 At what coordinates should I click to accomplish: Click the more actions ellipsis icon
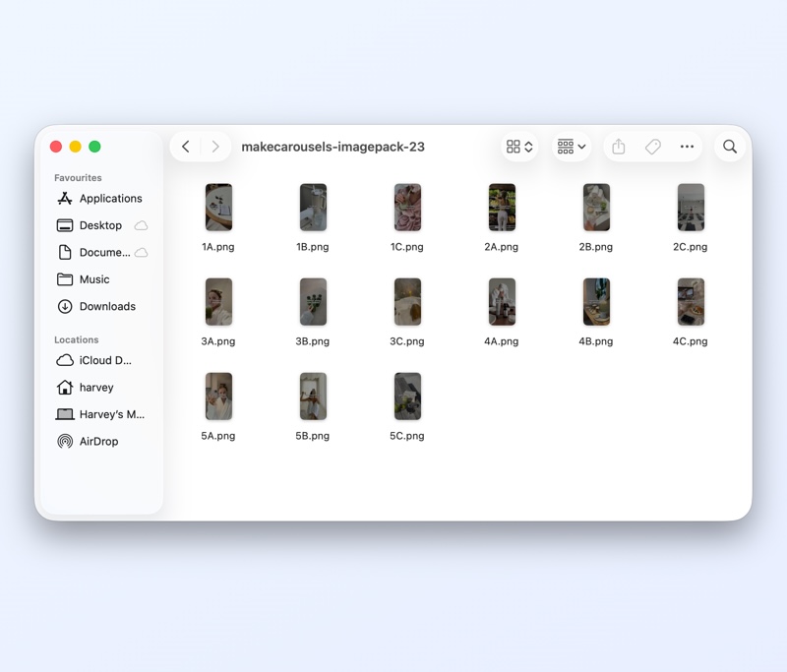687,147
